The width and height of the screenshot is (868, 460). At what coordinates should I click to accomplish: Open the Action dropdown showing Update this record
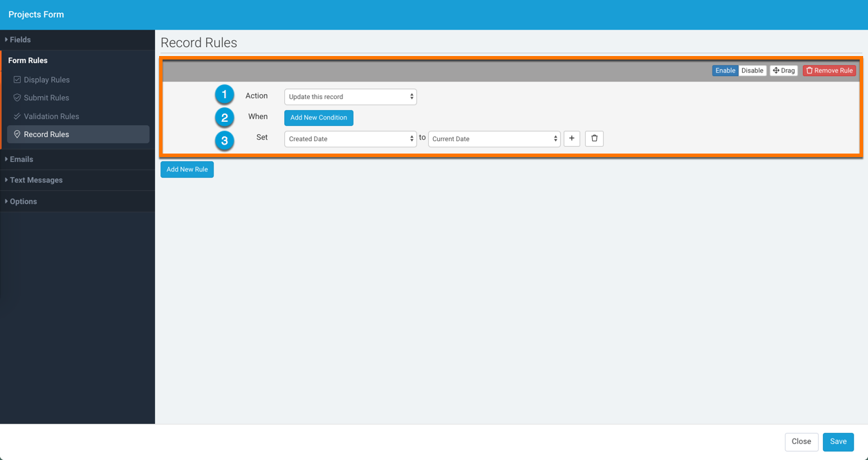click(351, 97)
